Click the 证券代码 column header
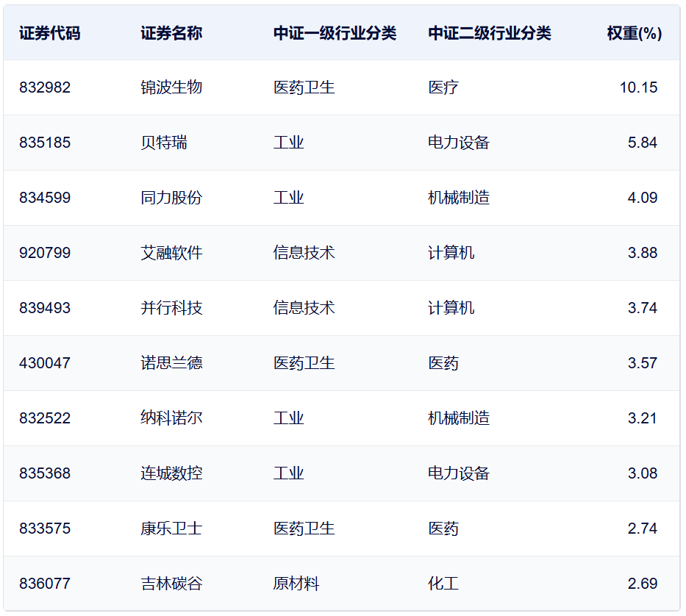 point(49,33)
